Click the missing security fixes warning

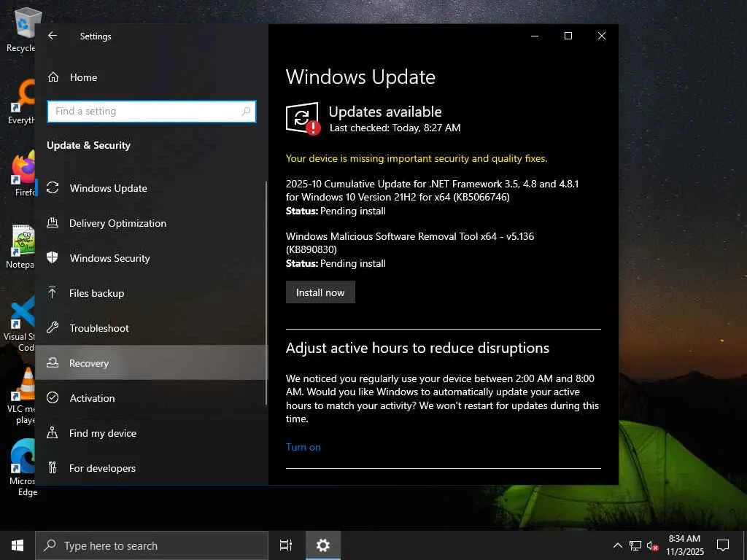coord(417,158)
